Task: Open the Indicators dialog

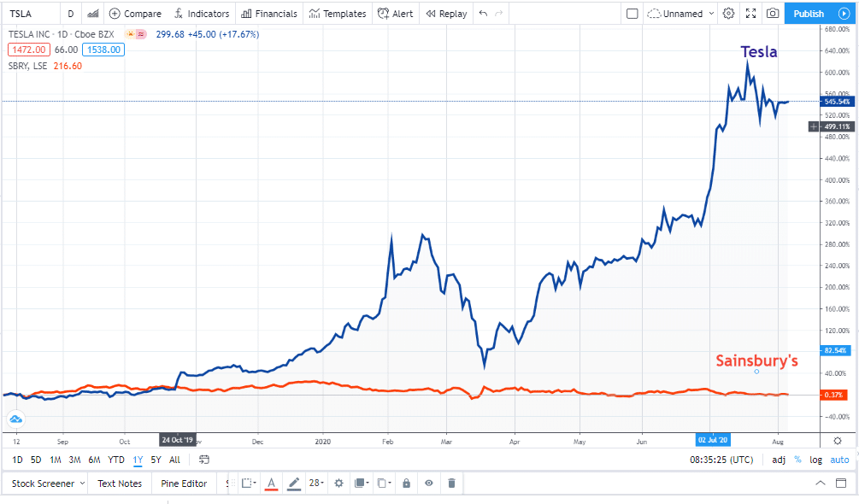Action: click(202, 14)
